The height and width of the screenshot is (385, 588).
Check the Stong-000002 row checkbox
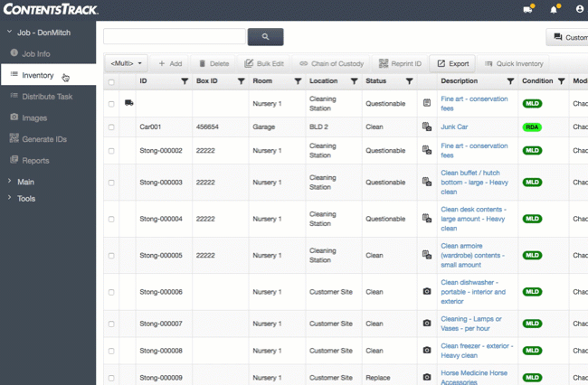point(111,151)
